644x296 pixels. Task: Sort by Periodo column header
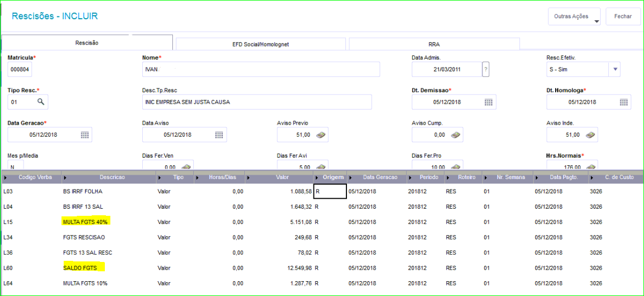425,177
